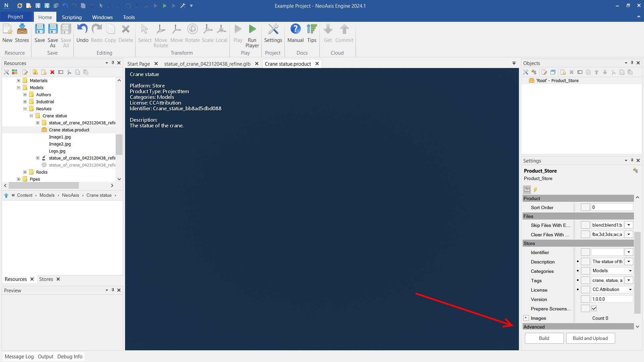Click red delete icon in Resources toolbar
The height and width of the screenshot is (362, 644).
click(x=52, y=72)
